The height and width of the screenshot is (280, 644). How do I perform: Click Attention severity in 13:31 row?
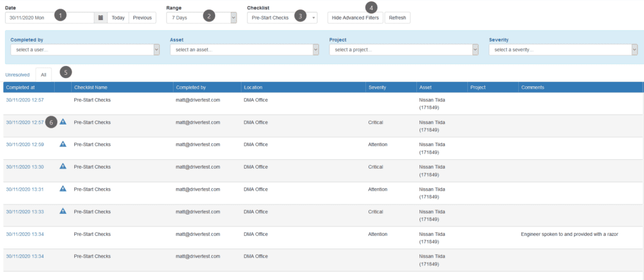378,189
